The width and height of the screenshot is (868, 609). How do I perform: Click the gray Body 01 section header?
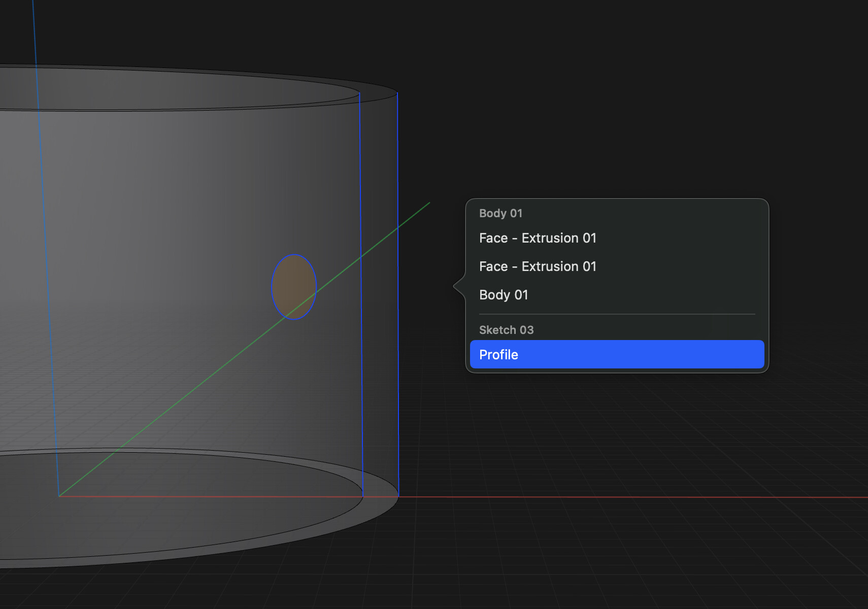[x=500, y=213]
